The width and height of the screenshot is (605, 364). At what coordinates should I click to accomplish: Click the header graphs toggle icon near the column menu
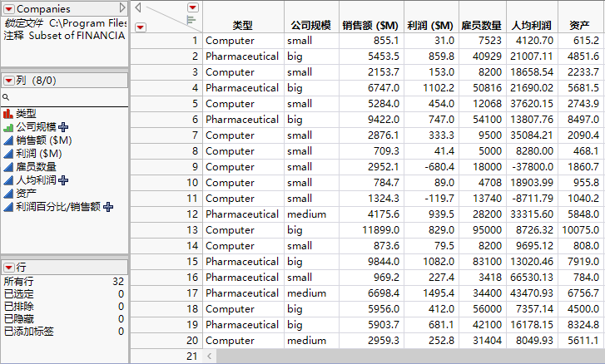coord(191,20)
